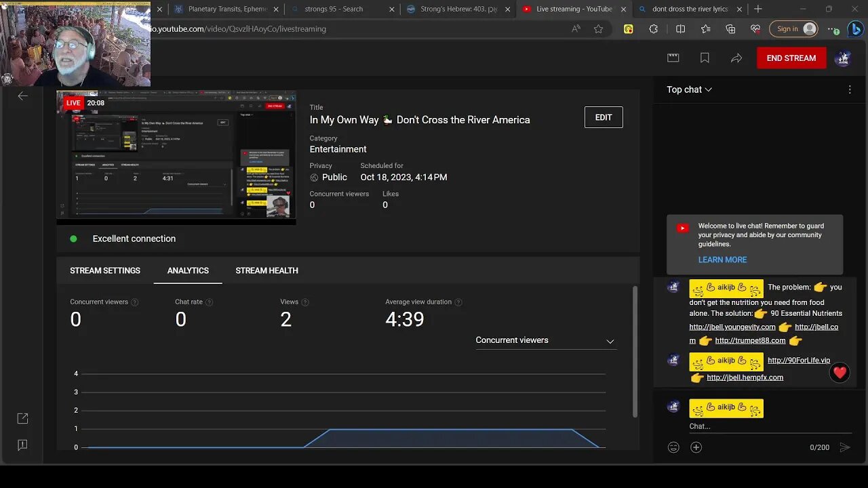Click the End Stream button
868x488 pixels.
(791, 58)
